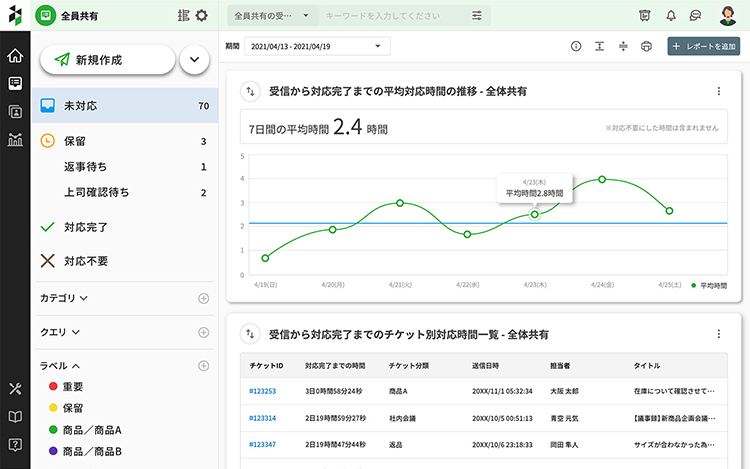Add a new category with plus icon
The width and height of the screenshot is (750, 469).
coord(204,298)
